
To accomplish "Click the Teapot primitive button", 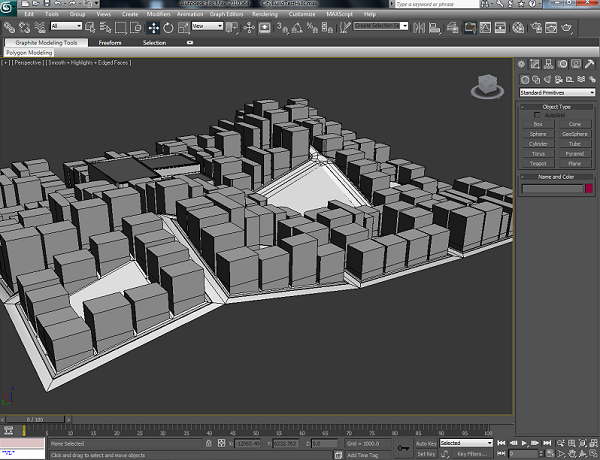I will click(539, 162).
